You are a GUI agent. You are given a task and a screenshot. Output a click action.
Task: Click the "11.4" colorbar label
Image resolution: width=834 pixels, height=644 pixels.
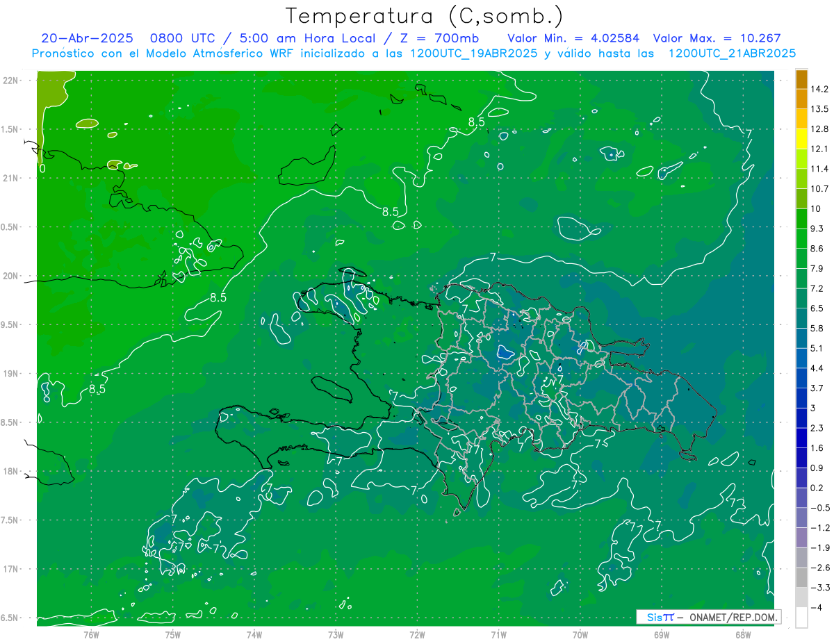coord(820,169)
